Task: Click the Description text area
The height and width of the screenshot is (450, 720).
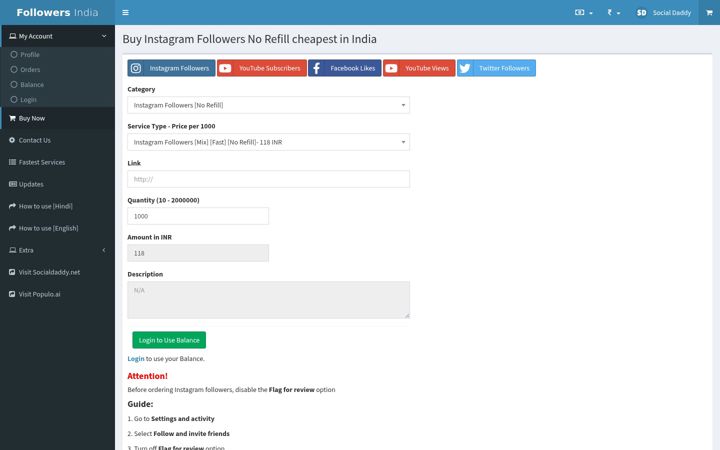Action: pos(268,300)
